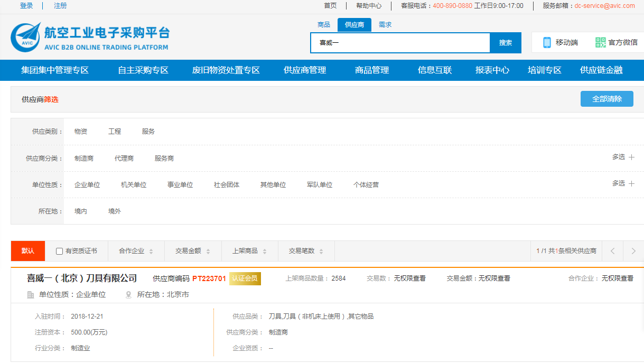Viewport: 644px width, 363px height.
Task: Sort suppliers by 交易金额
Action: [x=193, y=251]
